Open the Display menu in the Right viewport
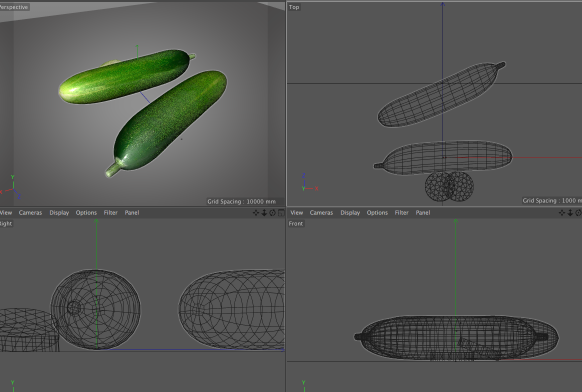Screen dimensions: 582x392 coord(59,213)
